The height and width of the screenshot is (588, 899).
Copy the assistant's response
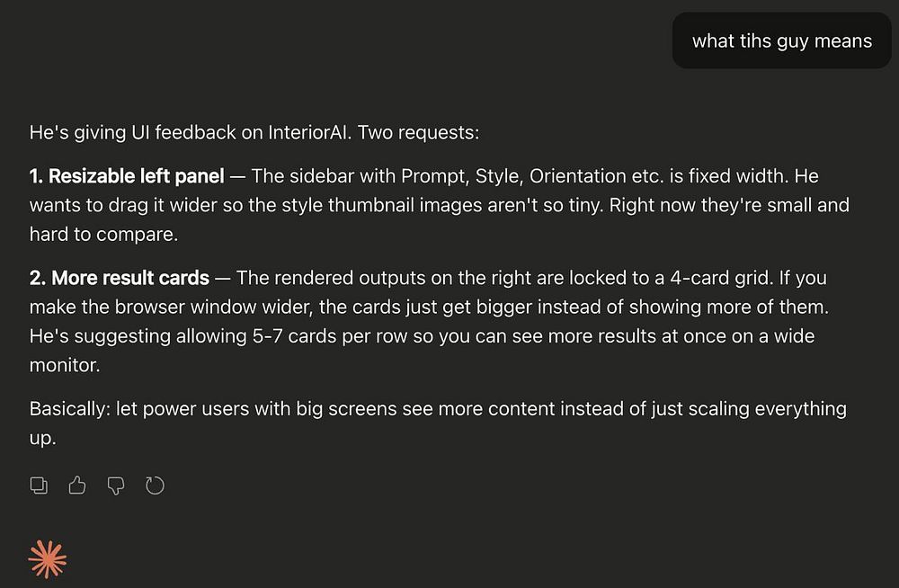click(x=39, y=486)
